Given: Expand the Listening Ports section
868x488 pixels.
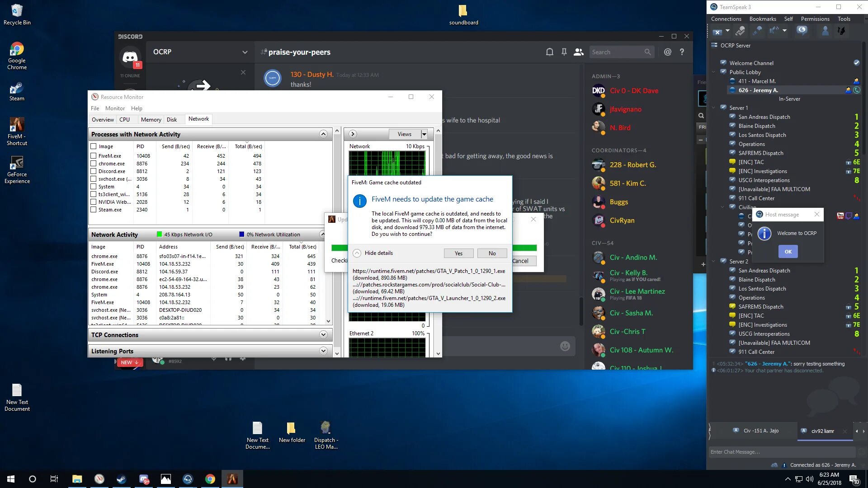Looking at the screenshot, I should point(323,351).
